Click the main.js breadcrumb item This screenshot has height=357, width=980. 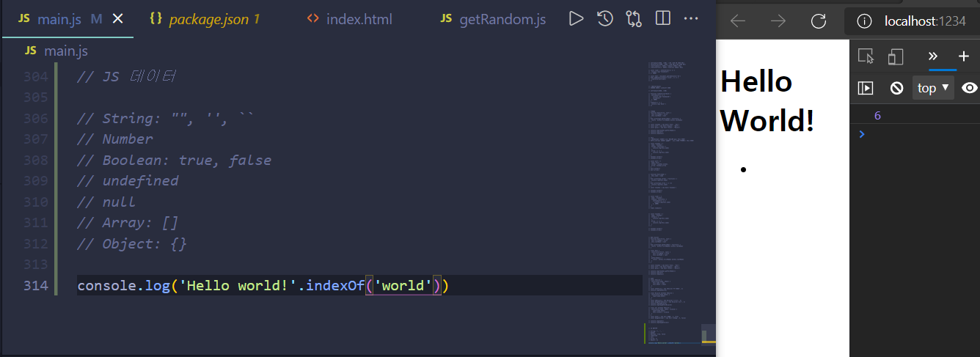[x=56, y=51]
